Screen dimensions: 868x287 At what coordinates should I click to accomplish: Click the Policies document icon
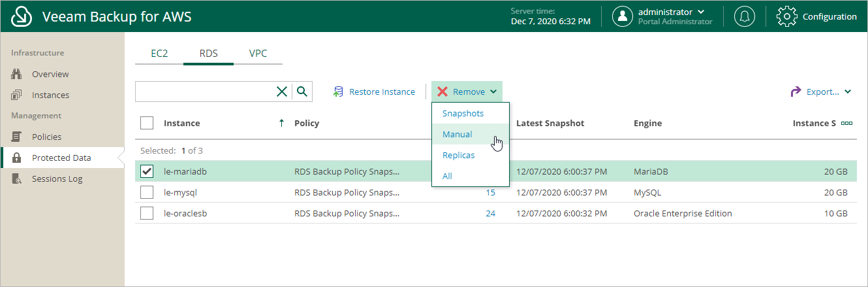pyautogui.click(x=17, y=137)
